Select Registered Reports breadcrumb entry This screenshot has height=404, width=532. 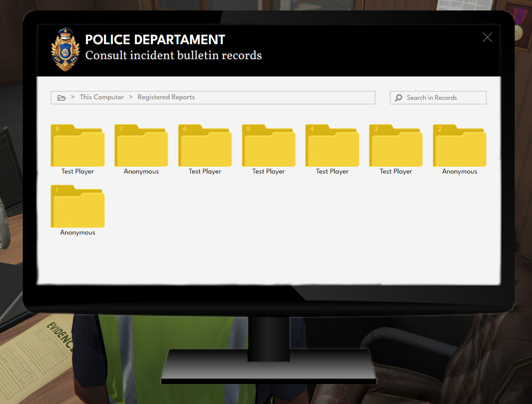click(166, 97)
